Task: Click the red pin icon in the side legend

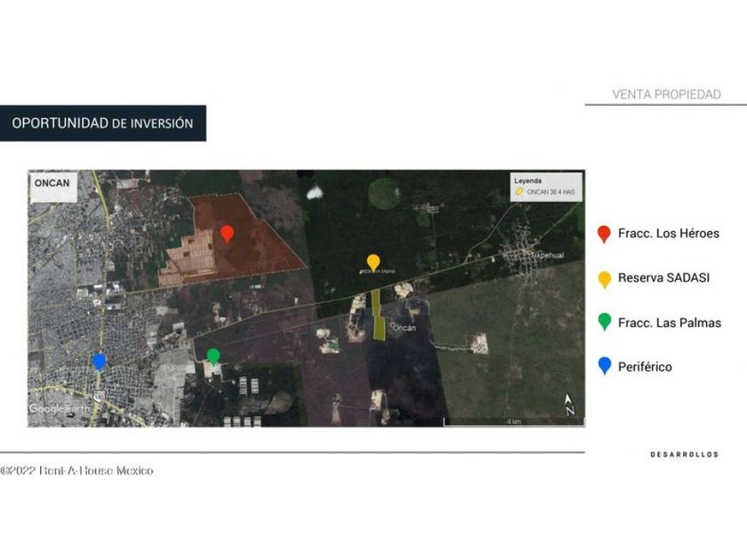Action: pos(604,235)
